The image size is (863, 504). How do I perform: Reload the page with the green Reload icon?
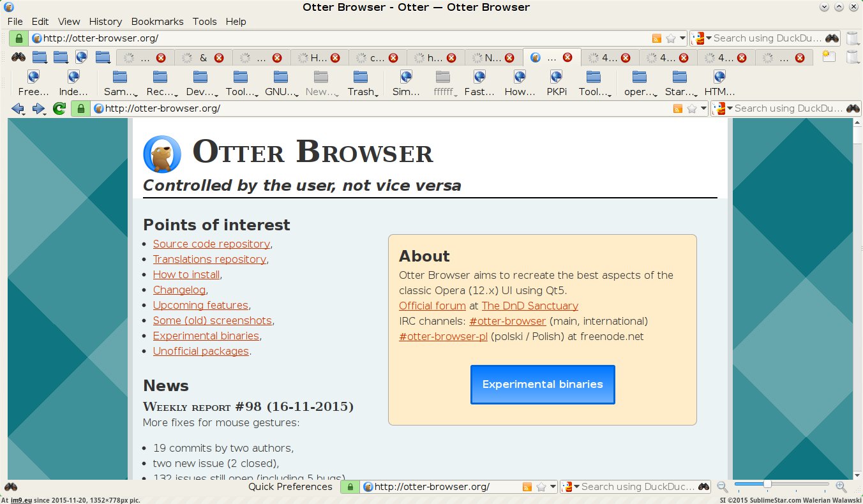tap(59, 108)
